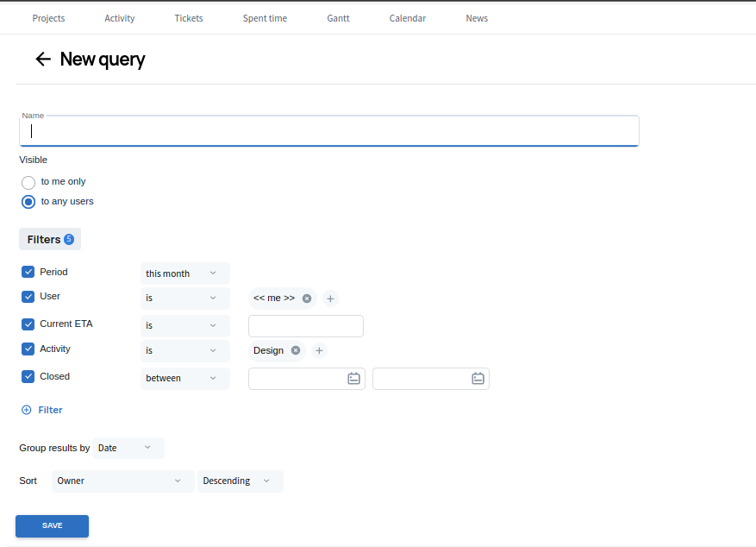Image resolution: width=756 pixels, height=547 pixels.
Task: Toggle the Filters section header
Action: [50, 239]
